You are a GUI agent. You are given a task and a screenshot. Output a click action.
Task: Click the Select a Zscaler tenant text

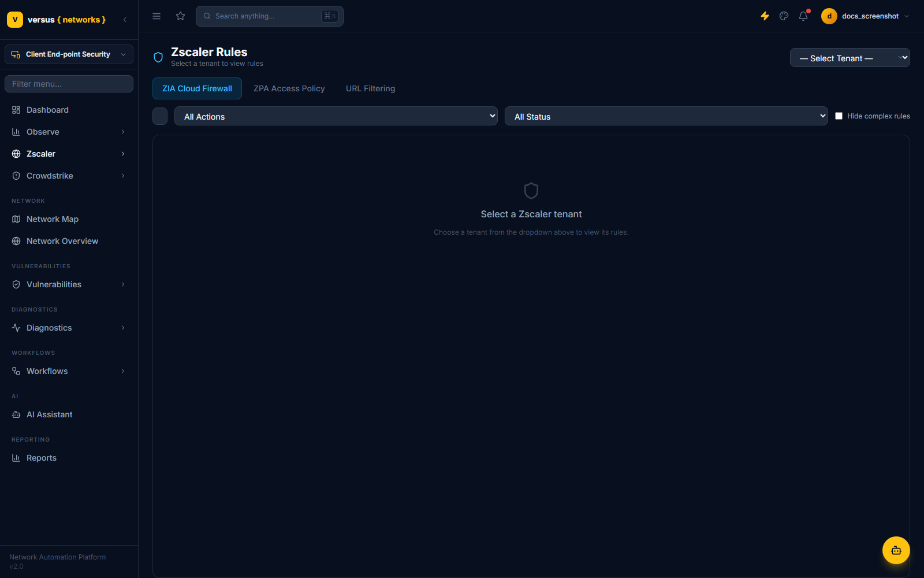[x=531, y=214]
